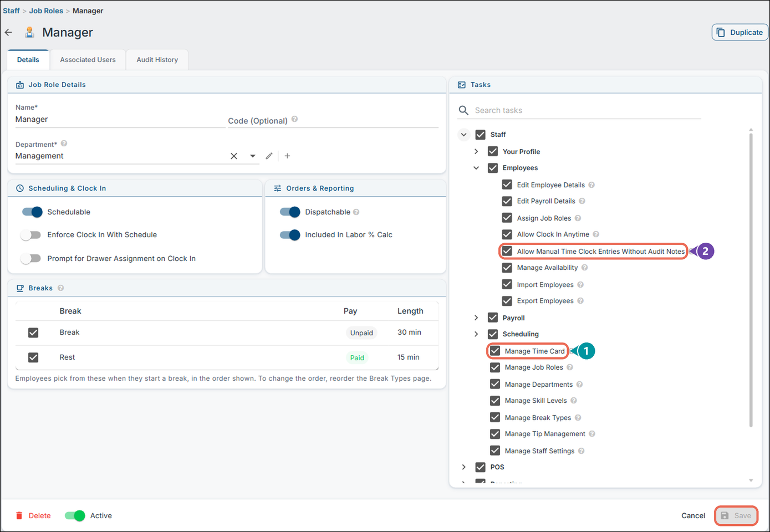Expand the Scheduling task group

476,334
